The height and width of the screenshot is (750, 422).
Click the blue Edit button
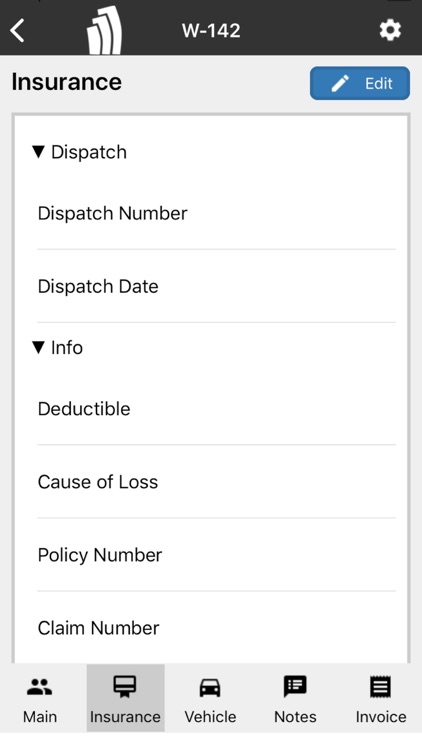[360, 83]
